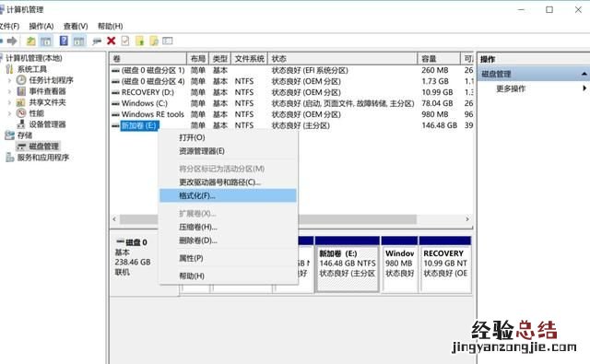Click the yellow sheet with green marker icon
Image resolution: width=590 pixels, height=364 pixels.
pyautogui.click(x=139, y=41)
